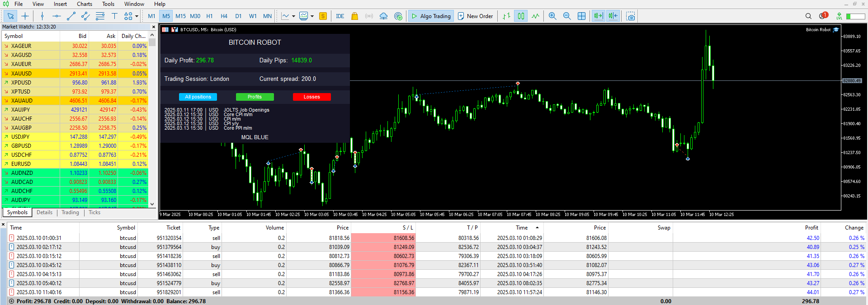Open the notifications icon with red badge
This screenshot has width=868, height=305.
(x=823, y=16)
